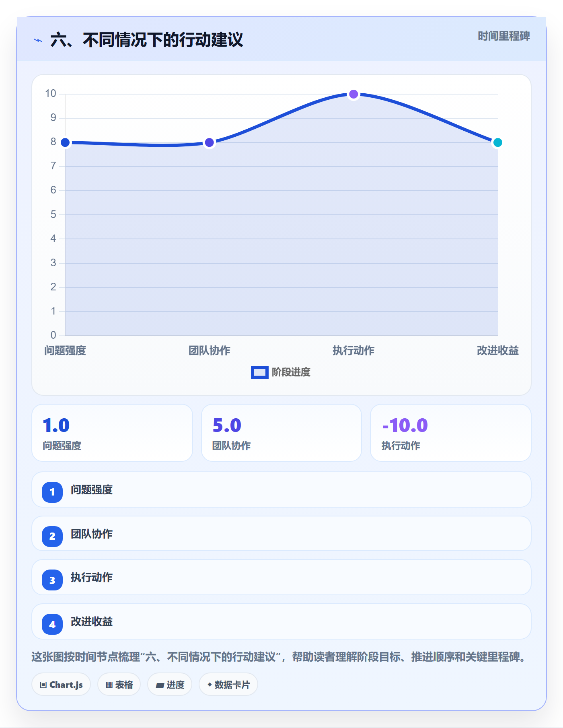Open the 1.0 问题强度 stat card
The height and width of the screenshot is (728, 563).
pos(112,433)
